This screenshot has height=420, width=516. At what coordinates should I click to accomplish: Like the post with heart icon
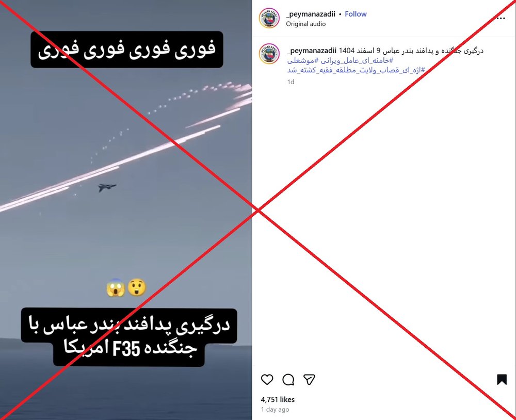[267, 380]
